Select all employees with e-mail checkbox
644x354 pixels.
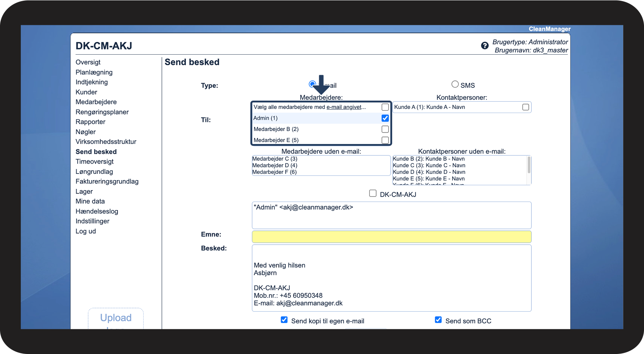[x=385, y=107]
